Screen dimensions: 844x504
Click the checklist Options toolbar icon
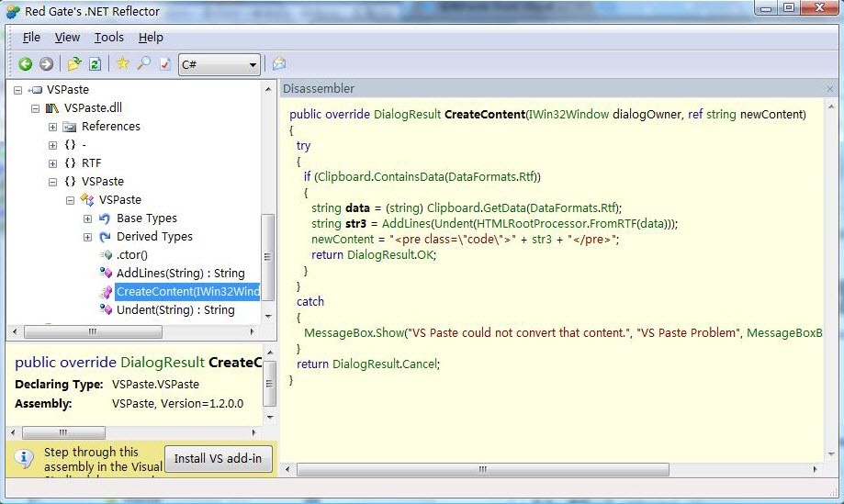pyautogui.click(x=164, y=64)
